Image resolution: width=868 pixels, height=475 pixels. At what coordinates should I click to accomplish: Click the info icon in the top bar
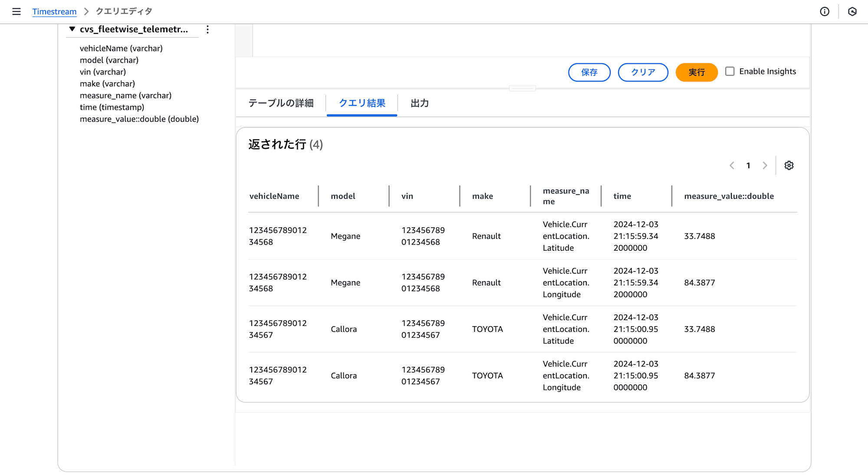click(x=825, y=12)
